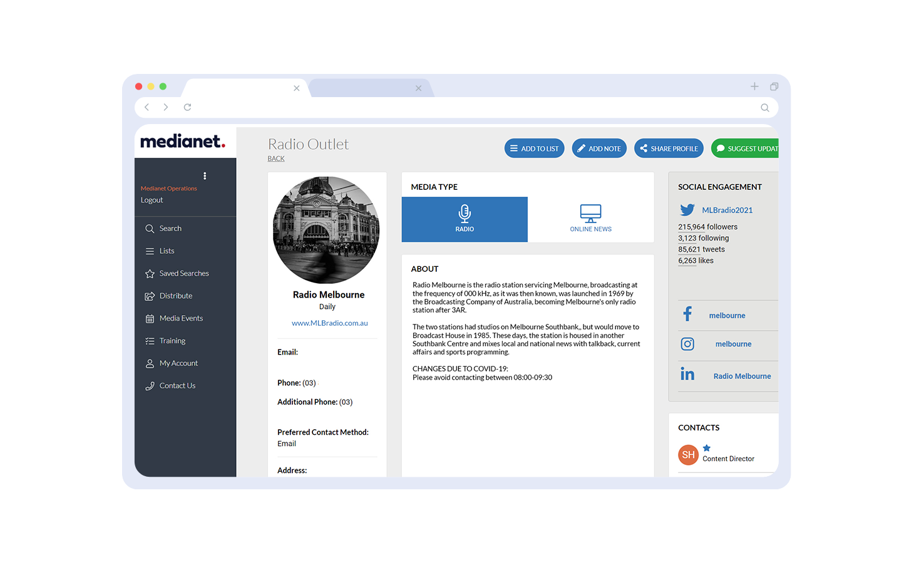The image size is (924, 572).
Task: Click the blue star beside the SH contact
Action: 707,448
